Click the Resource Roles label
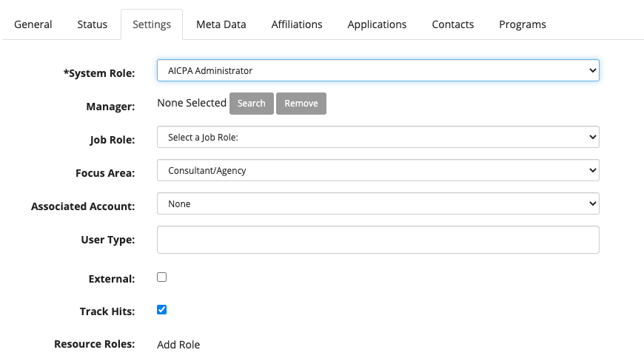644x361 pixels. (95, 345)
